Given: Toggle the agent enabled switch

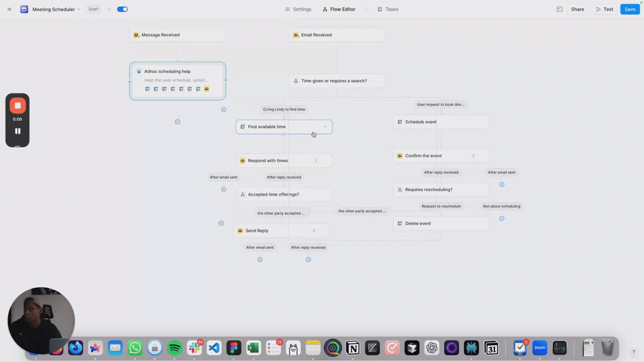Looking at the screenshot, I should (122, 9).
